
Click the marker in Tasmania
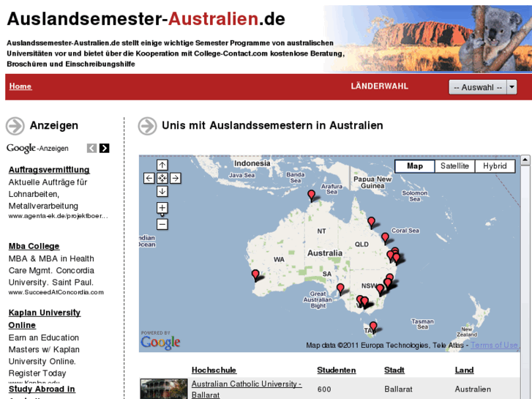point(373,327)
